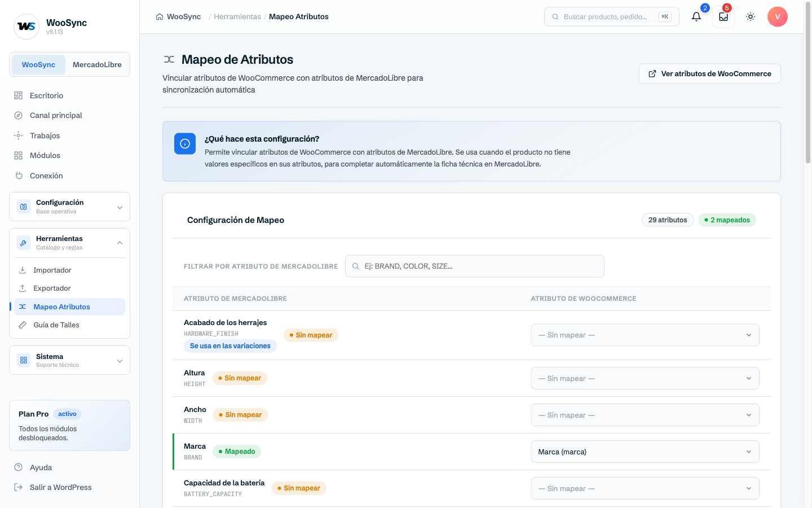Click Ver atributos de WooCommerce button

coord(710,74)
